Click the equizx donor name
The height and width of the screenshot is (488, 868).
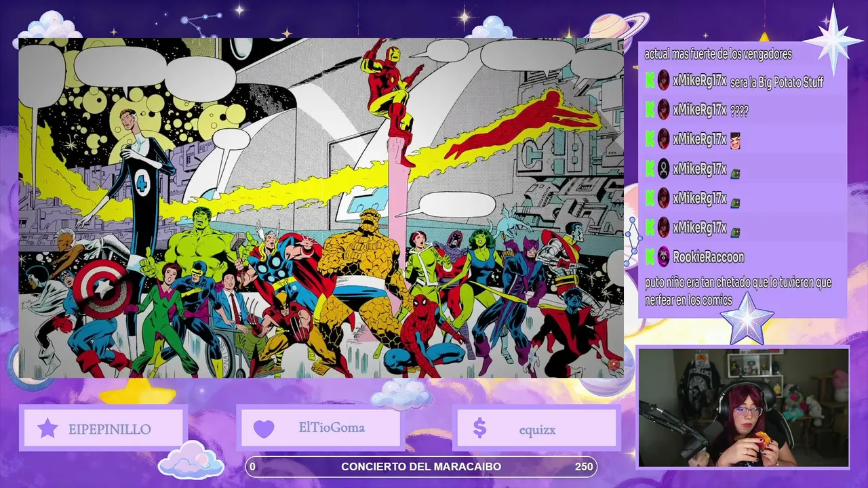[x=537, y=430]
